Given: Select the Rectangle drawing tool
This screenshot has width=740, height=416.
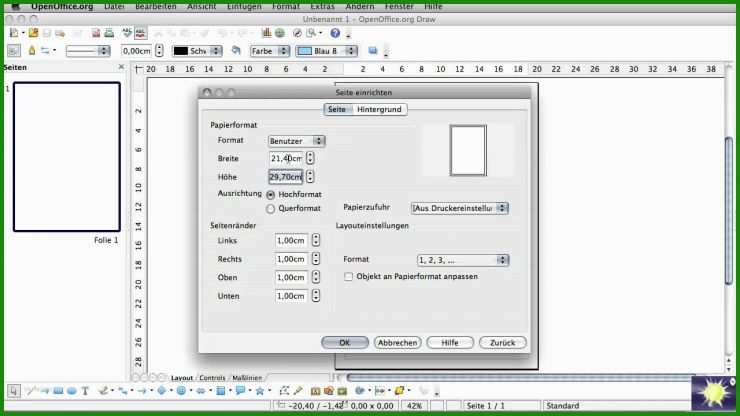Looking at the screenshot, I should tap(59, 391).
